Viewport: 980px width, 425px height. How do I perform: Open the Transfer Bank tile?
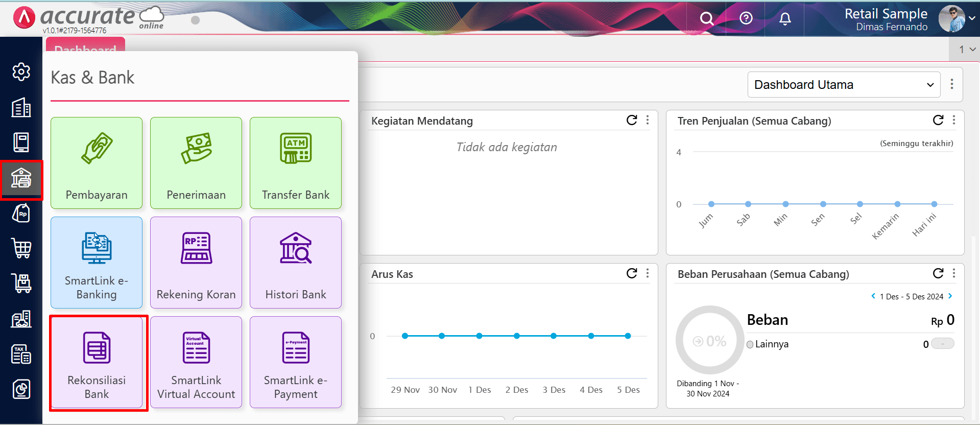296,163
